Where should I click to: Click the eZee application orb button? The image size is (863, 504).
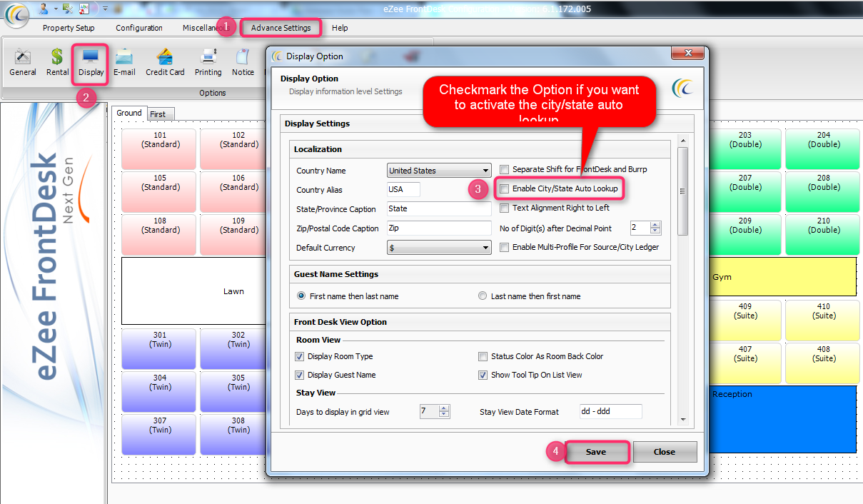click(16, 14)
